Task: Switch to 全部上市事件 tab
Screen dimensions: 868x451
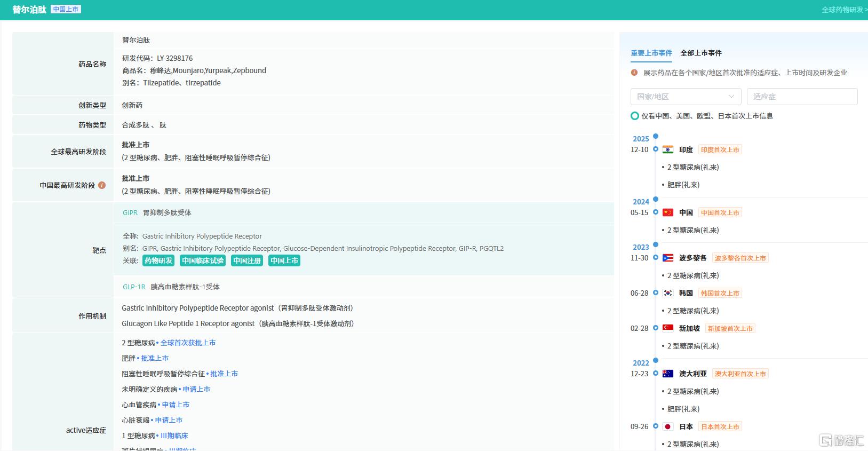Action: pos(701,53)
